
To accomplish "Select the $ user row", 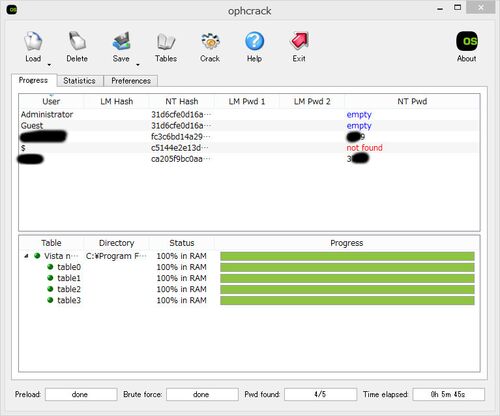I will pyautogui.click(x=249, y=148).
